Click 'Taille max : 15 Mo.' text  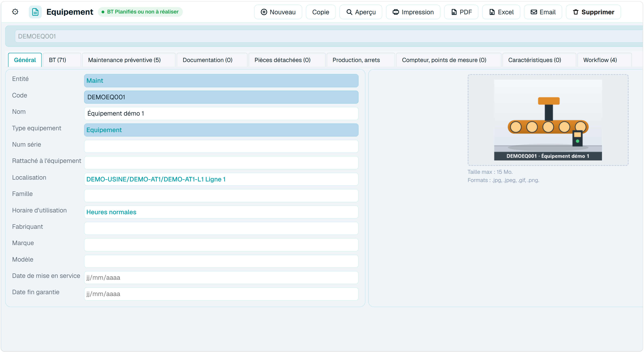(x=490, y=172)
